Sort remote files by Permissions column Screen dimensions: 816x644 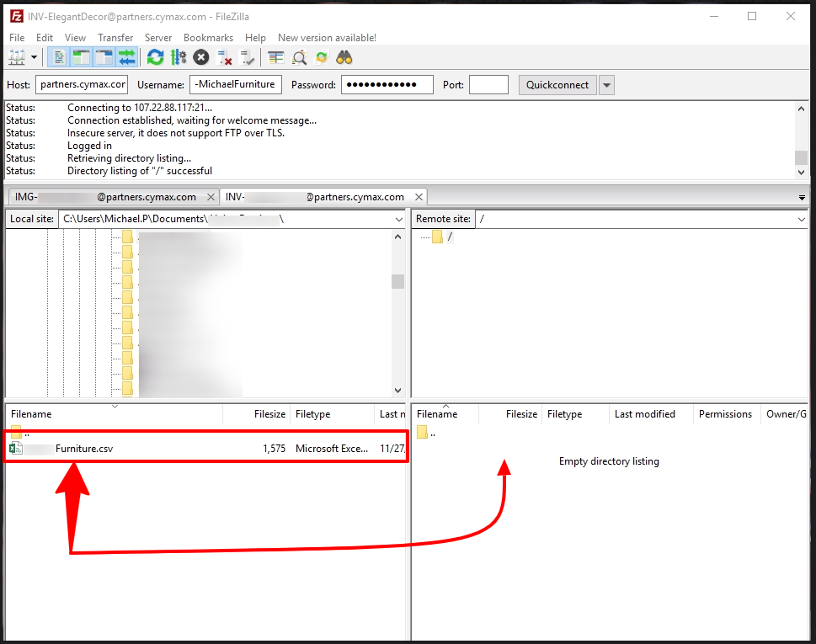pyautogui.click(x=727, y=414)
